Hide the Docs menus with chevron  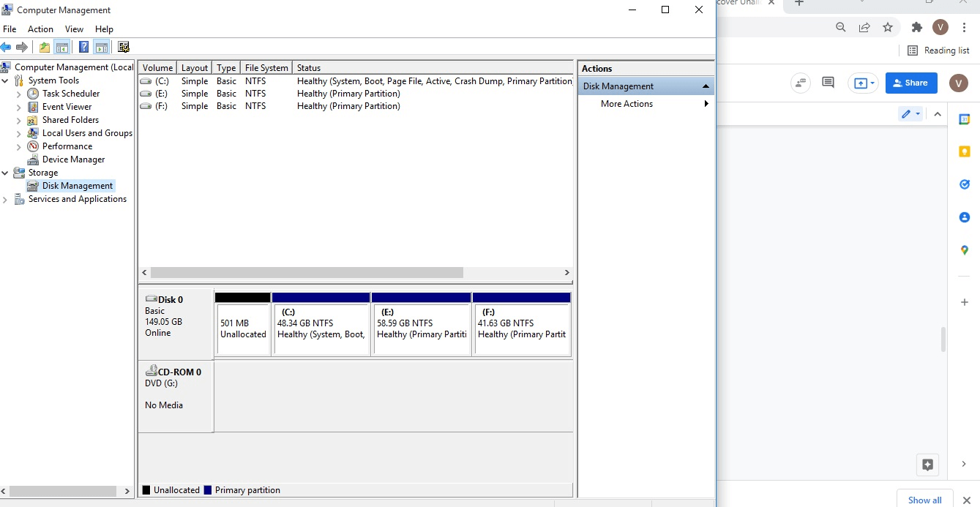tap(938, 114)
